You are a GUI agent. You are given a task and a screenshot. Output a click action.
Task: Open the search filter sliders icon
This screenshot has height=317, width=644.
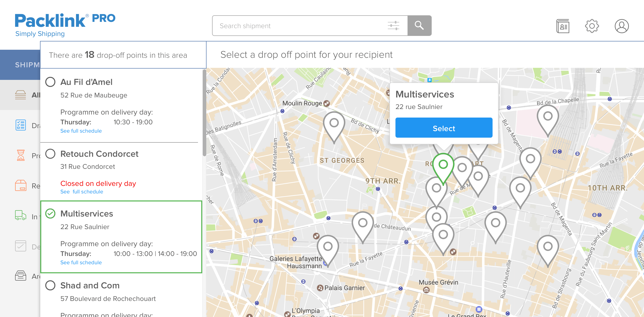[x=393, y=26]
